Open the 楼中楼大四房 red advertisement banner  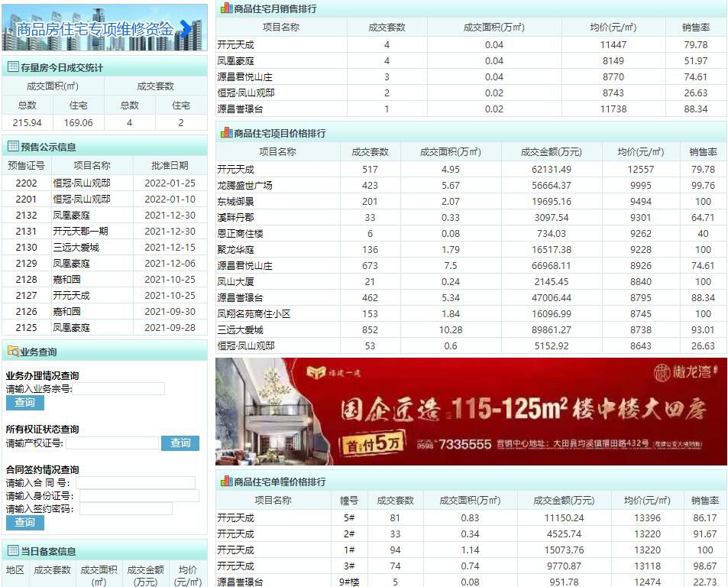[x=471, y=412]
